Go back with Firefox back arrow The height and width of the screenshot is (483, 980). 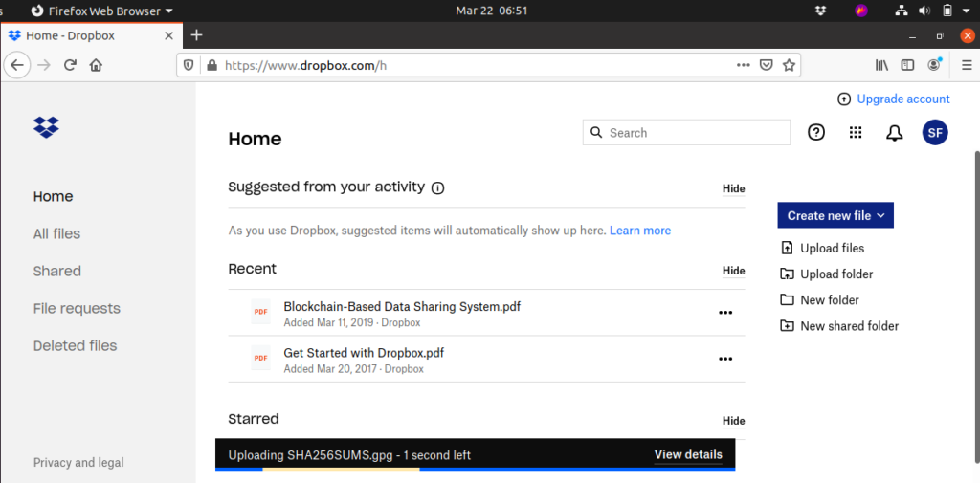click(17, 65)
